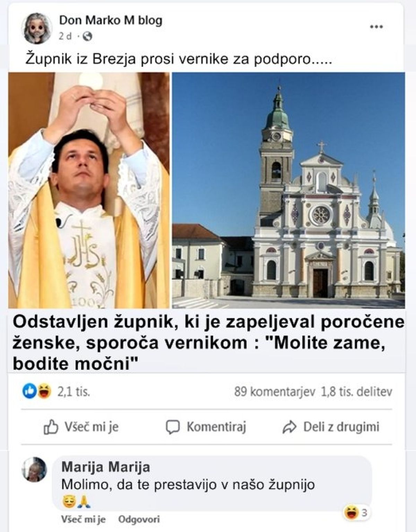The image size is (416, 532).
Task: Click the post timestamp 2 d
Action: 65,36
